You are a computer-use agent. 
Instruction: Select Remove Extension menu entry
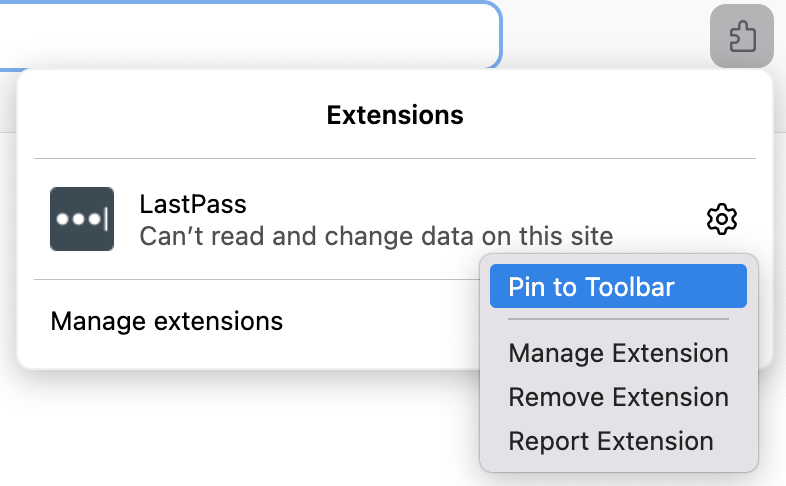[x=618, y=397]
